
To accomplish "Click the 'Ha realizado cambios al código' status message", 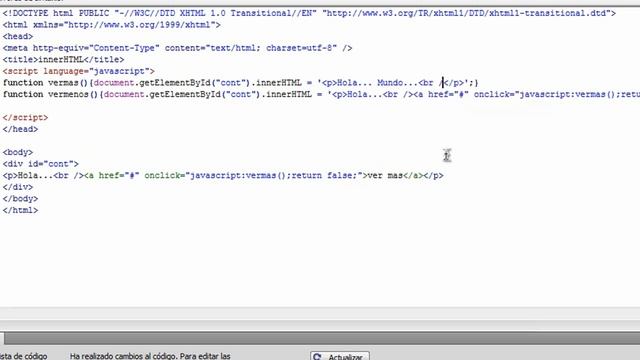I will [x=150, y=356].
